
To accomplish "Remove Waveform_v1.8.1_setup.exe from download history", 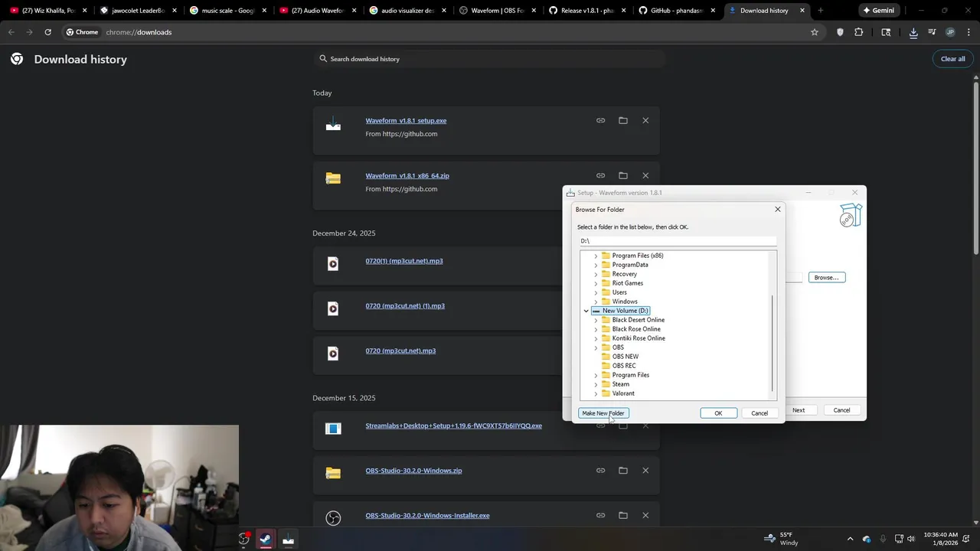I will (645, 120).
